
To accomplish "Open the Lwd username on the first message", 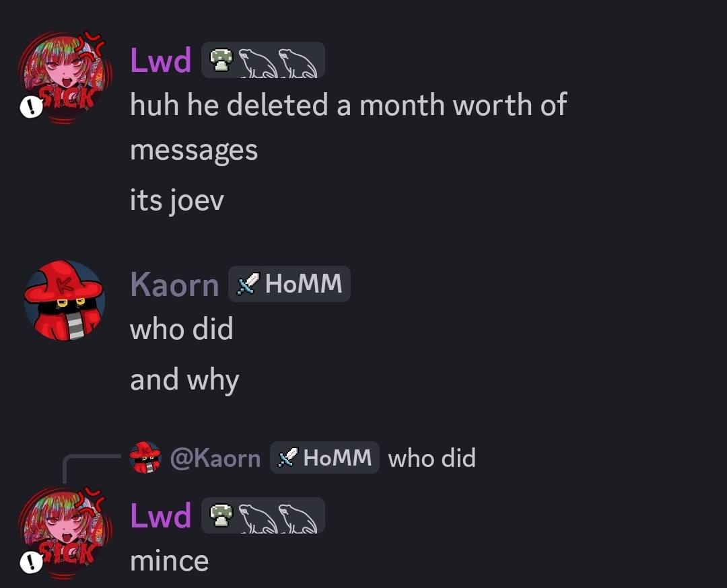I will [160, 61].
